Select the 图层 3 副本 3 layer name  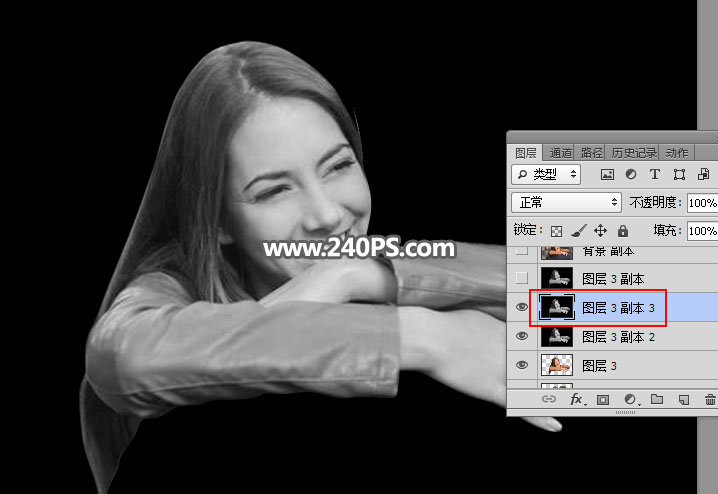tap(618, 308)
